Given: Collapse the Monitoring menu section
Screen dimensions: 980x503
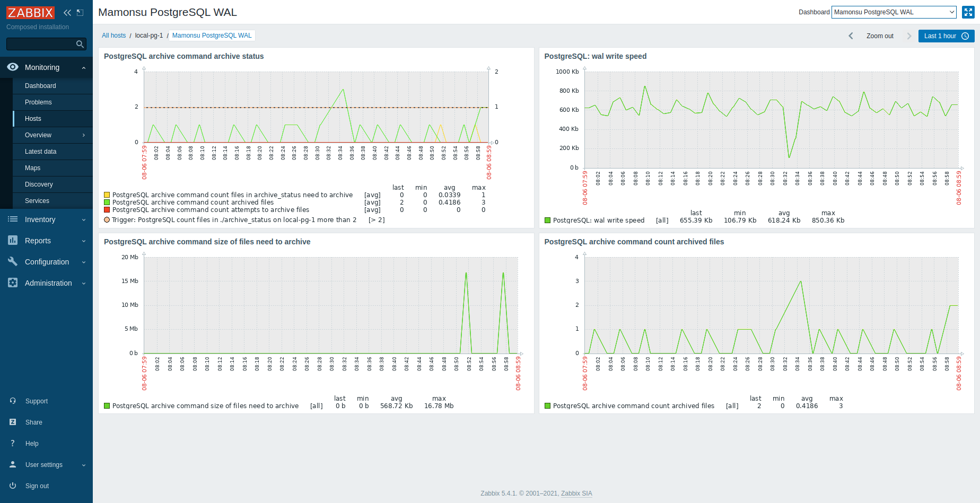Looking at the screenshot, I should coord(84,68).
